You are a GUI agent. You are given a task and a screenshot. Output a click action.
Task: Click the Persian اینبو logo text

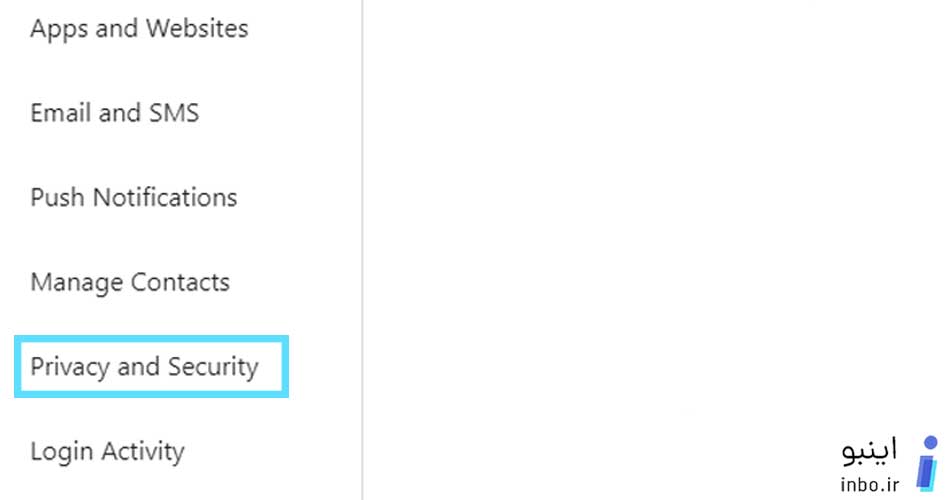pos(869,453)
